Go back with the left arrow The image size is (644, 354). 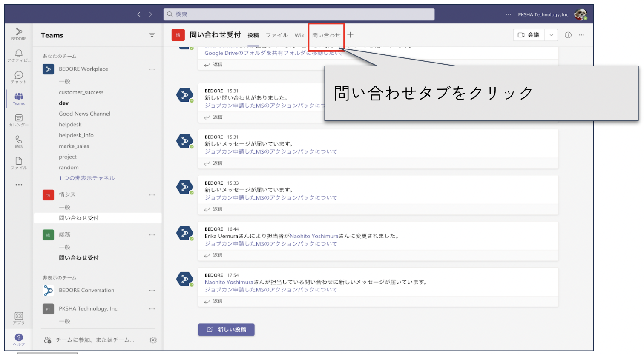(139, 14)
